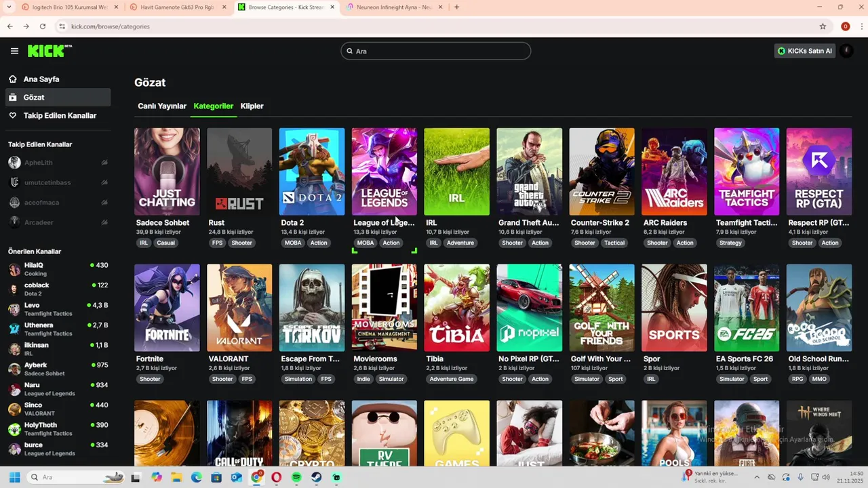This screenshot has width=868, height=488.
Task: Open the user profile avatar at top right
Action: click(846, 51)
